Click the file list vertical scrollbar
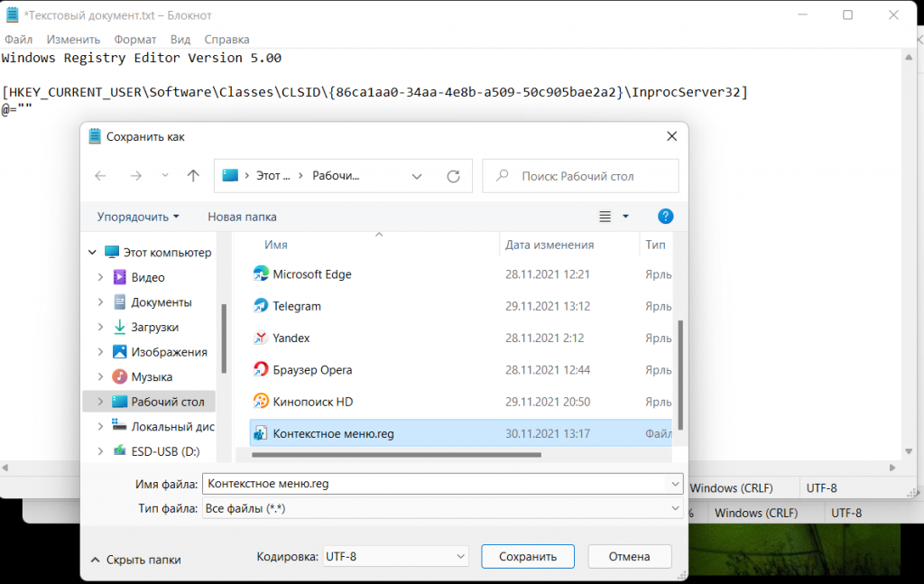Image resolution: width=924 pixels, height=584 pixels. pyautogui.click(x=680, y=375)
